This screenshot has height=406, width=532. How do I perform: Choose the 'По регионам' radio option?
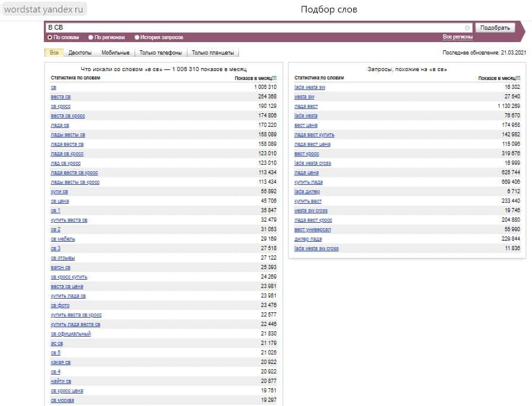tap(91, 37)
